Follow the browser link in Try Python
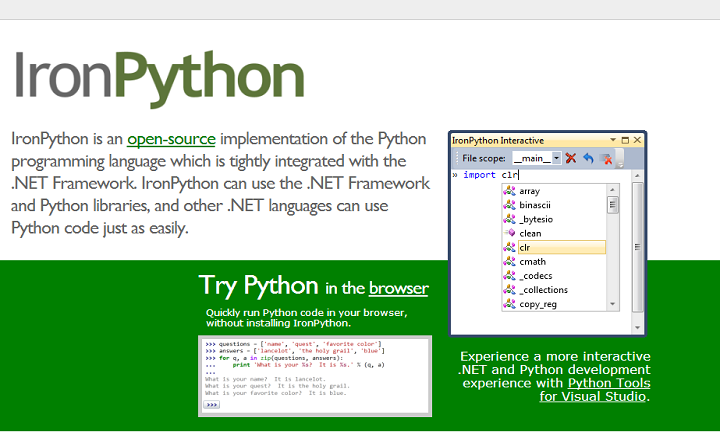 (399, 288)
